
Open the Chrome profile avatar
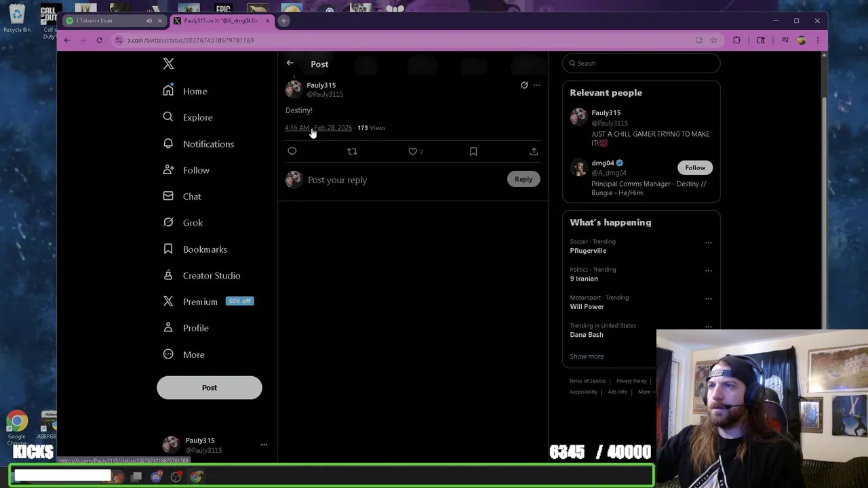coord(802,40)
